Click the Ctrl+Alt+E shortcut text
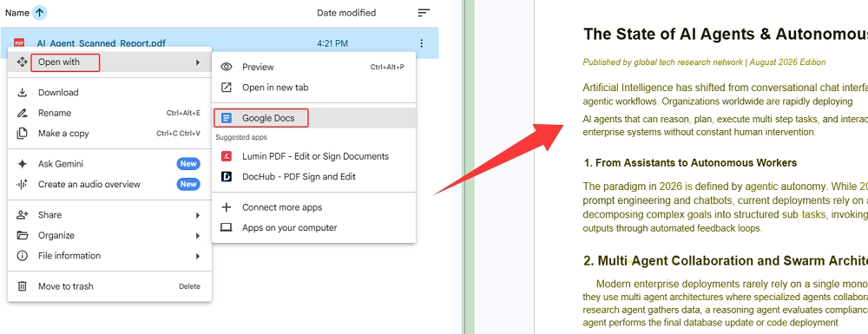Viewport: 868px width, 334px height. click(x=183, y=113)
